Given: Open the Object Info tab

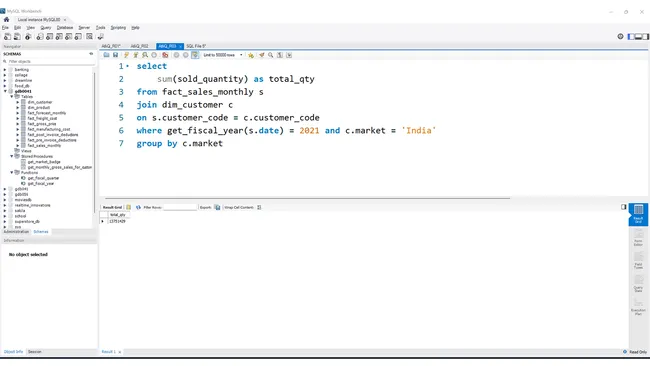Looking at the screenshot, I should click(x=13, y=351).
